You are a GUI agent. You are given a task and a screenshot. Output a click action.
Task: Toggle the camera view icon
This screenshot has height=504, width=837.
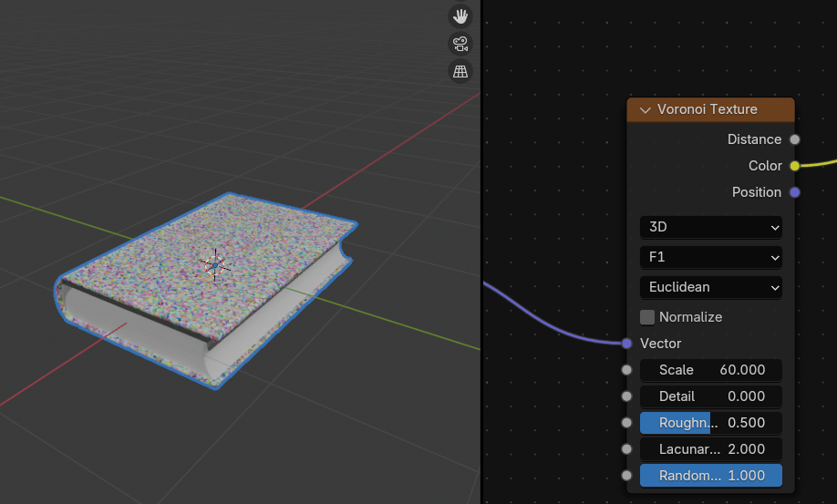[461, 44]
